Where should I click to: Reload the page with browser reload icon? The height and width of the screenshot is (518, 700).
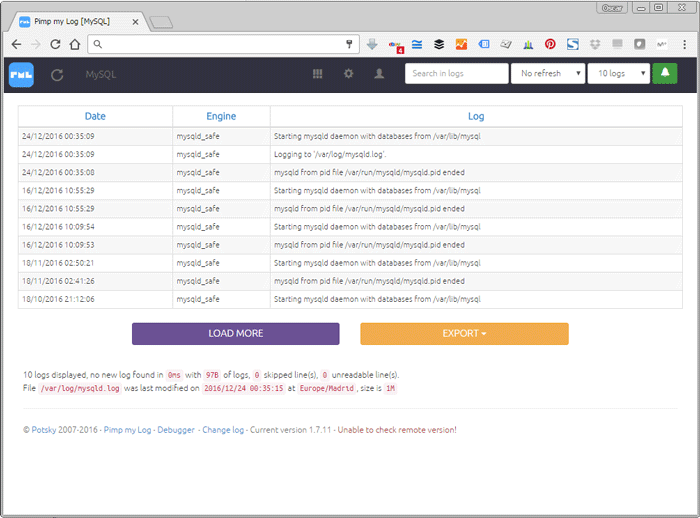pos(55,44)
